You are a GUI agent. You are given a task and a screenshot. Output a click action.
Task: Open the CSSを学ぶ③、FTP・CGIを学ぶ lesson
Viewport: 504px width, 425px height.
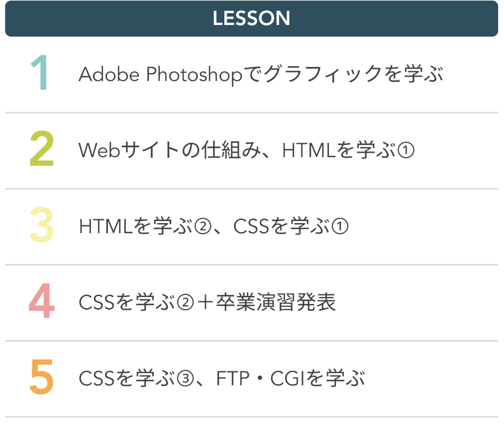click(x=222, y=378)
